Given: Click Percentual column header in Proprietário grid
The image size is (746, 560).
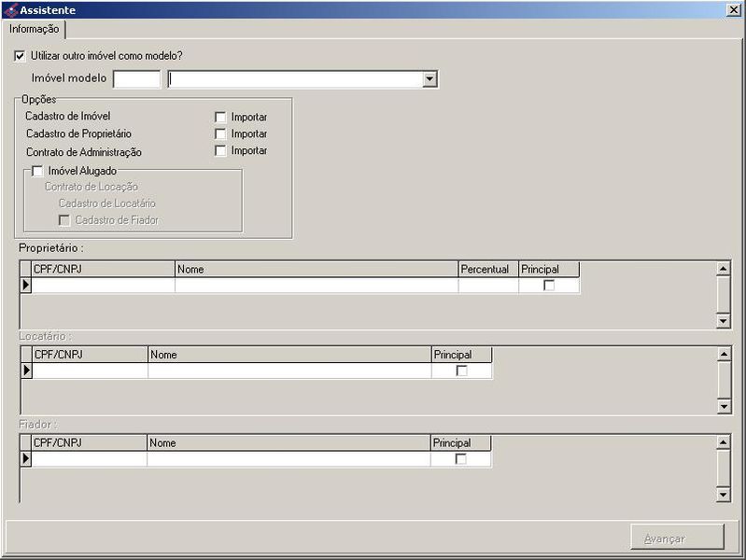Looking at the screenshot, I should tap(487, 269).
